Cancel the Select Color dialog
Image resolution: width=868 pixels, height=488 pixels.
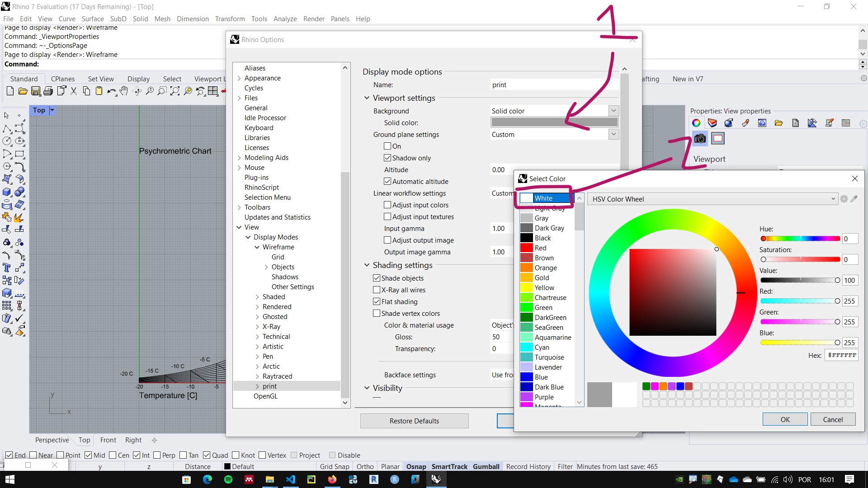click(833, 419)
